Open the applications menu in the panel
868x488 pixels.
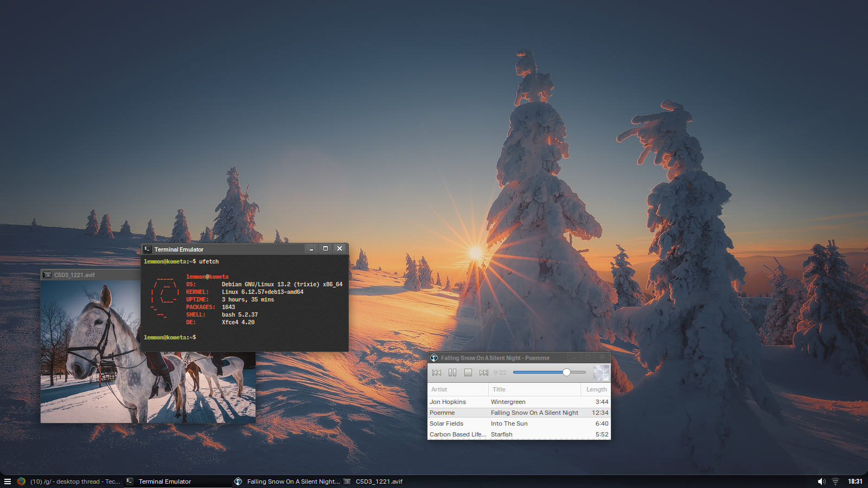point(8,481)
